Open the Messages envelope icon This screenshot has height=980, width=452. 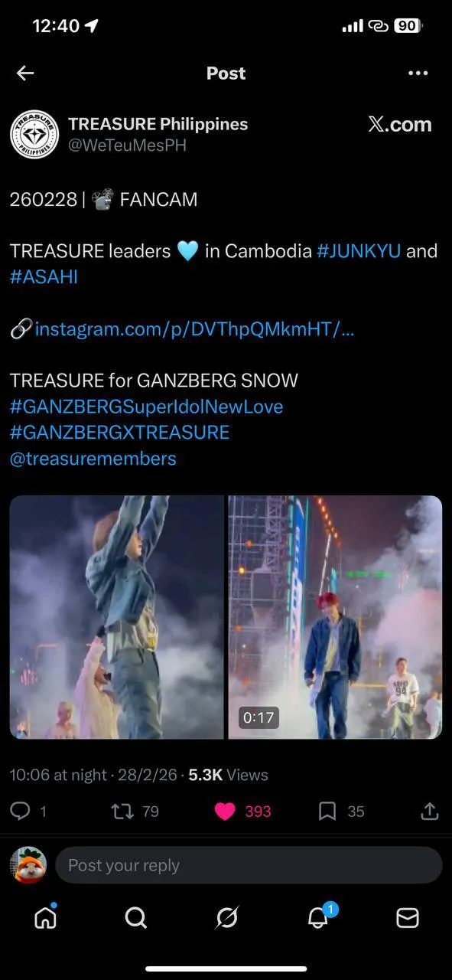(x=408, y=917)
